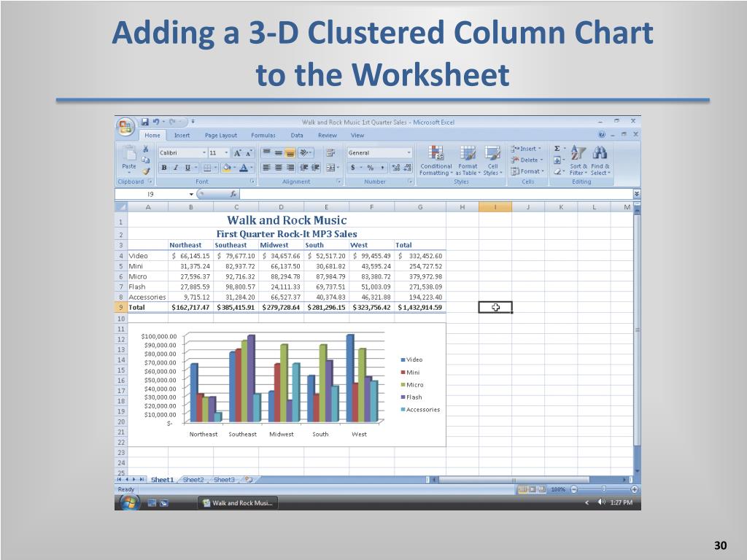Click the Percent Style button

coord(370,168)
